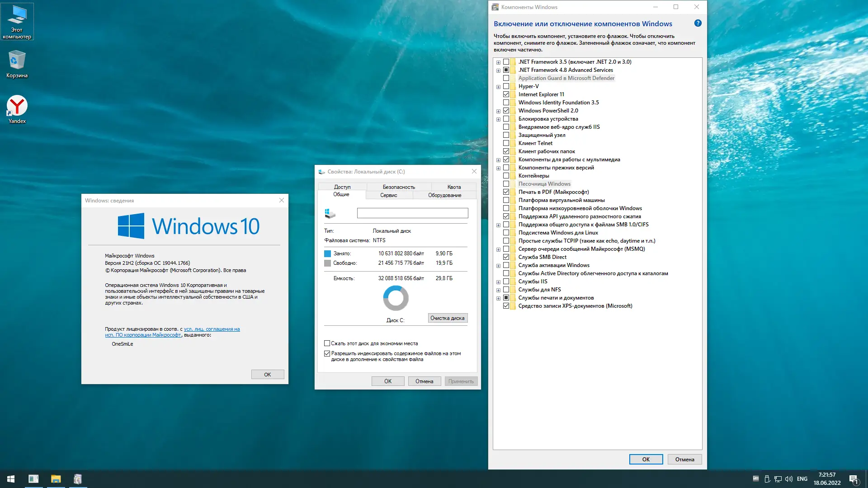
Task: Click the volume speaker tray icon
Action: coord(789,479)
